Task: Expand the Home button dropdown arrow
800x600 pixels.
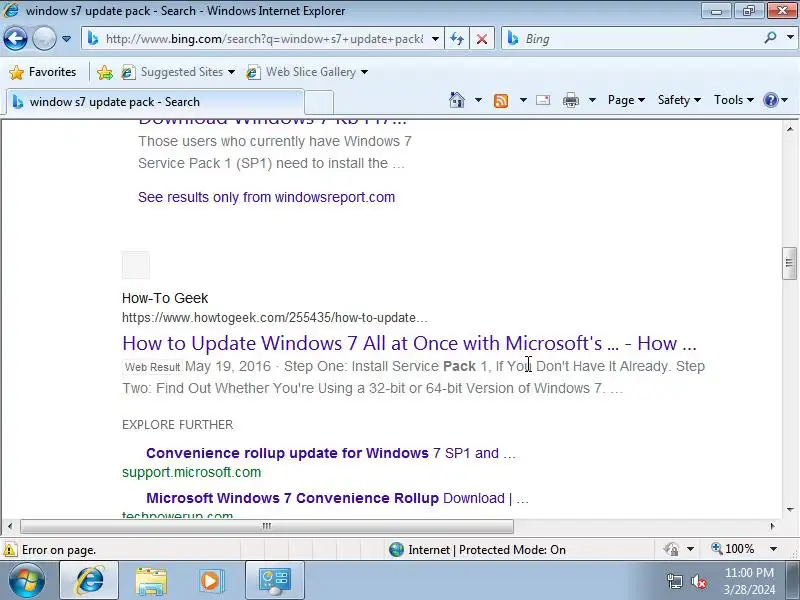Action: (x=478, y=100)
